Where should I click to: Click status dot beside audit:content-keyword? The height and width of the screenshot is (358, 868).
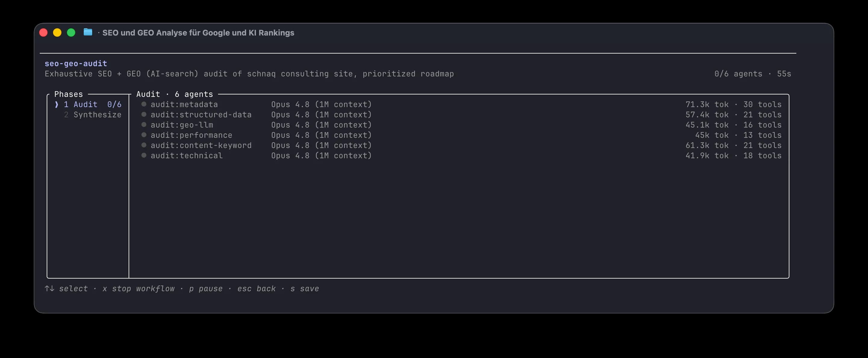tap(144, 145)
